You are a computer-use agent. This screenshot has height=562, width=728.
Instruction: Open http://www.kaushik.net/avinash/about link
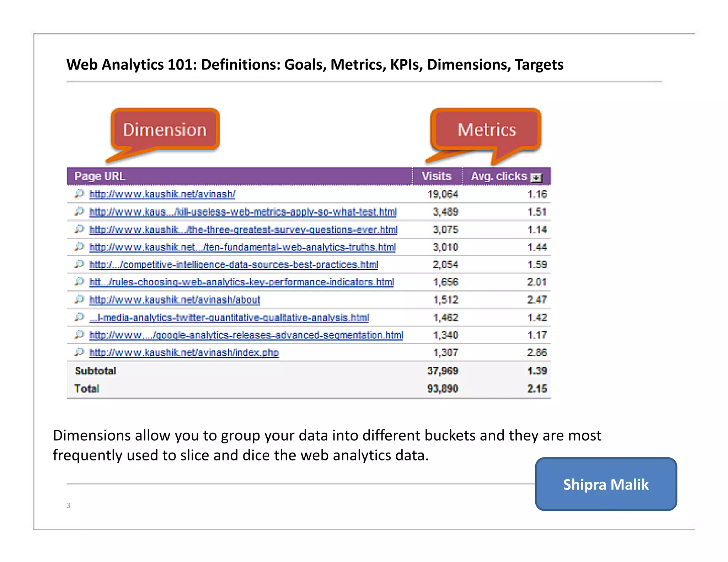click(x=175, y=300)
